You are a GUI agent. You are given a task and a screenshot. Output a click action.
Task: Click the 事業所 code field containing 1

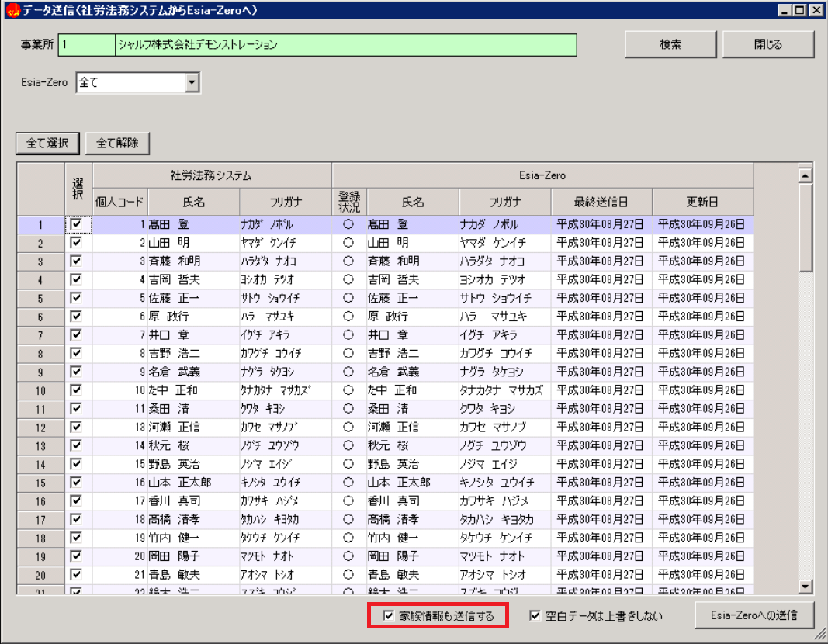coord(87,44)
